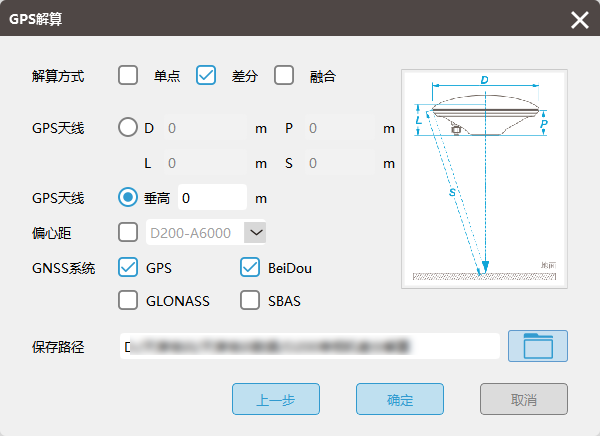Click the antenna diagram image
This screenshot has width=600, height=436.
click(x=484, y=178)
